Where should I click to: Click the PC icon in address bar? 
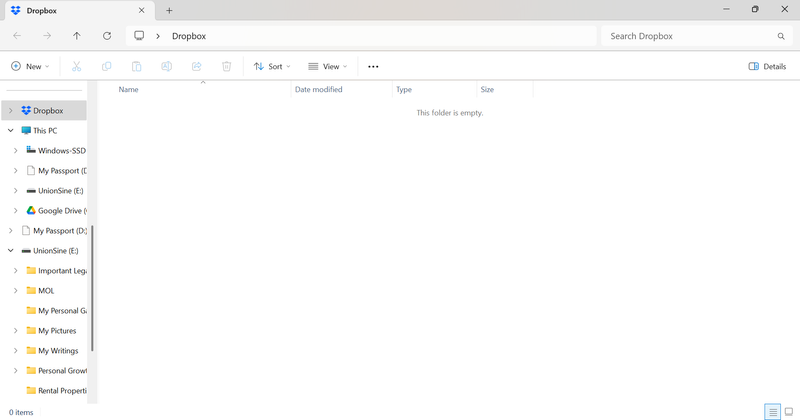tap(139, 36)
